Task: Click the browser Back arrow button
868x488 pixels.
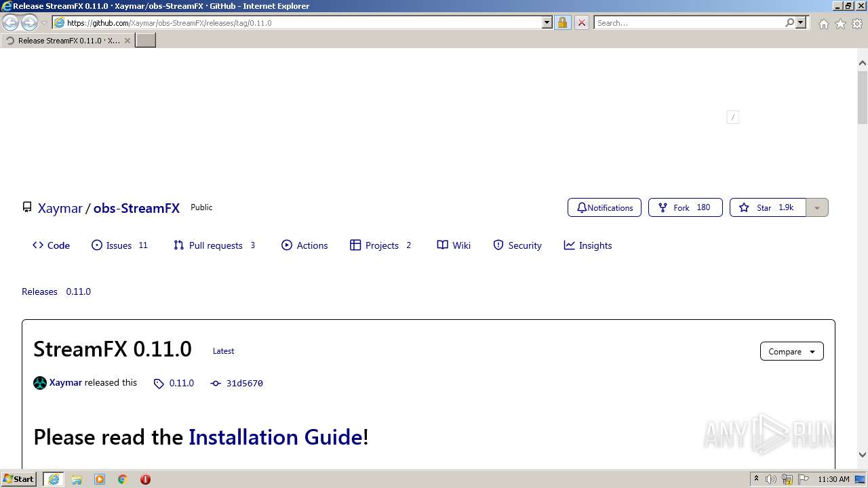Action: click(x=11, y=23)
